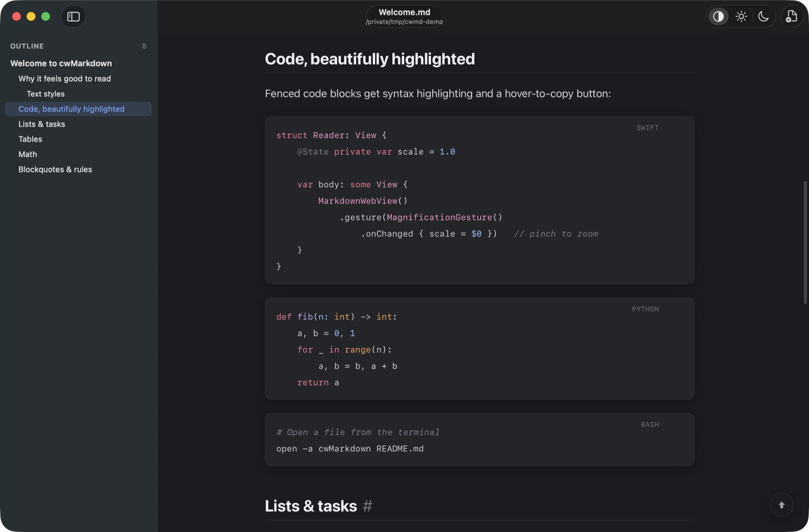Click the OUTLINE sidebar header label
Screen dimensions: 809x532
pos(27,46)
